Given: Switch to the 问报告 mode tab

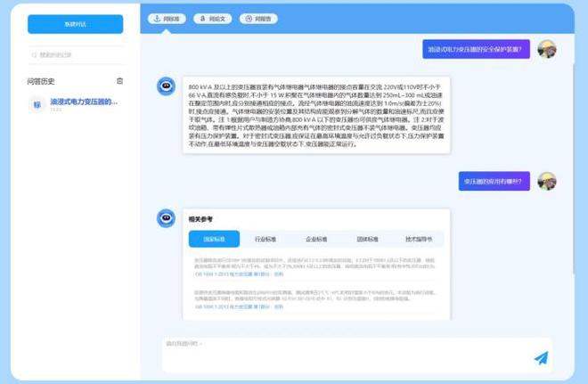Looking at the screenshot, I should click(x=258, y=19).
